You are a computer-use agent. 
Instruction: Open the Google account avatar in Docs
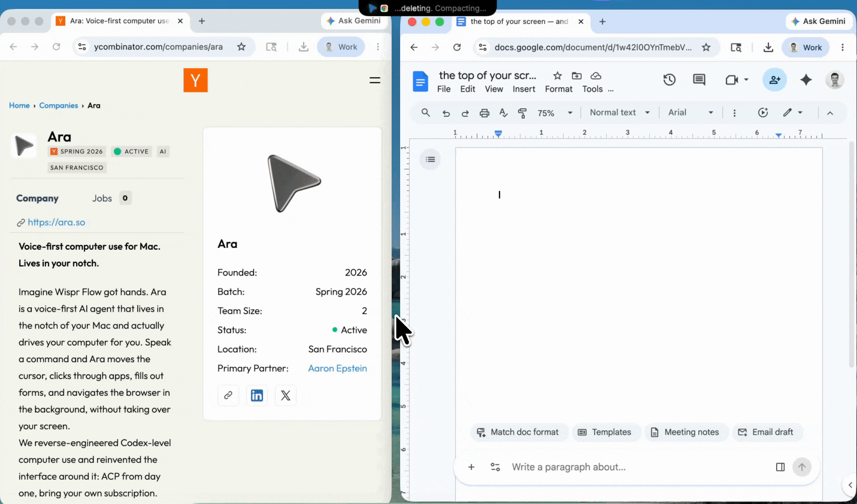coord(835,80)
